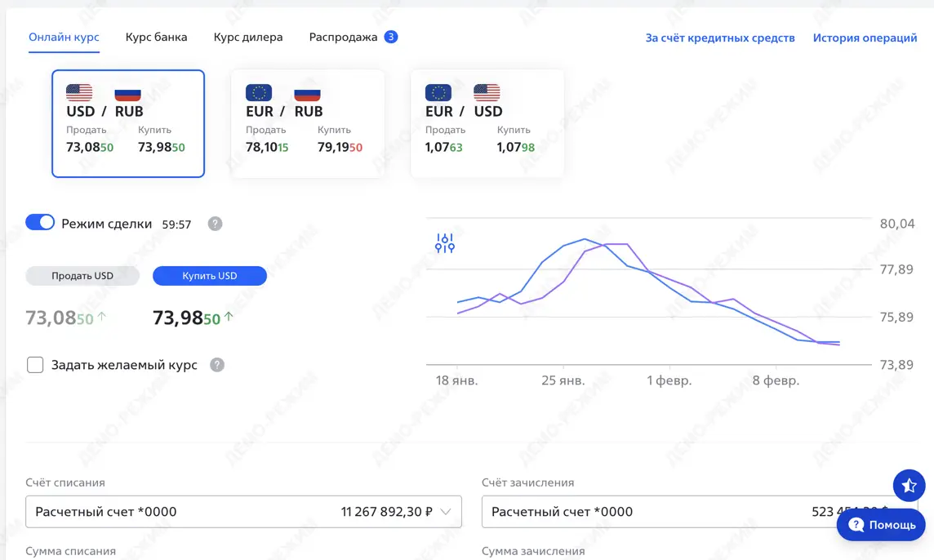Toggle the Режим сделки switch
Screen dimensions: 934x560
[40, 223]
